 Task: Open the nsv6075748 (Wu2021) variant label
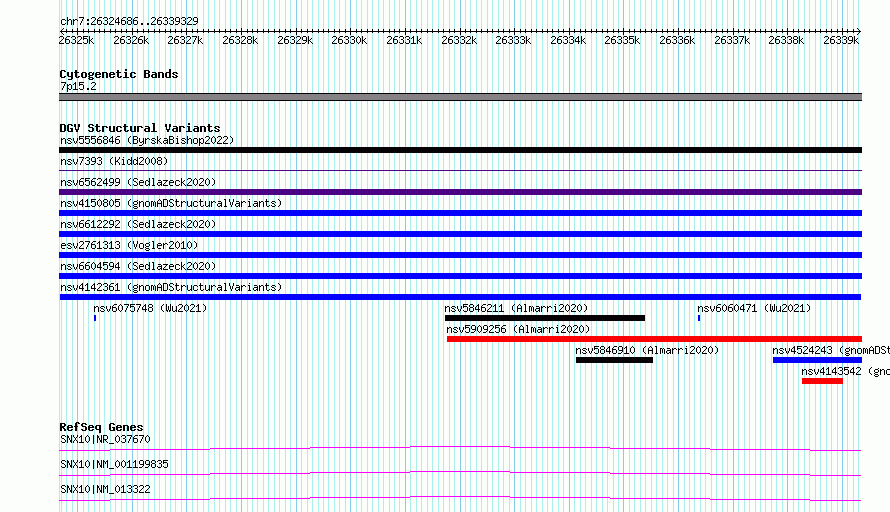pyautogui.click(x=150, y=308)
